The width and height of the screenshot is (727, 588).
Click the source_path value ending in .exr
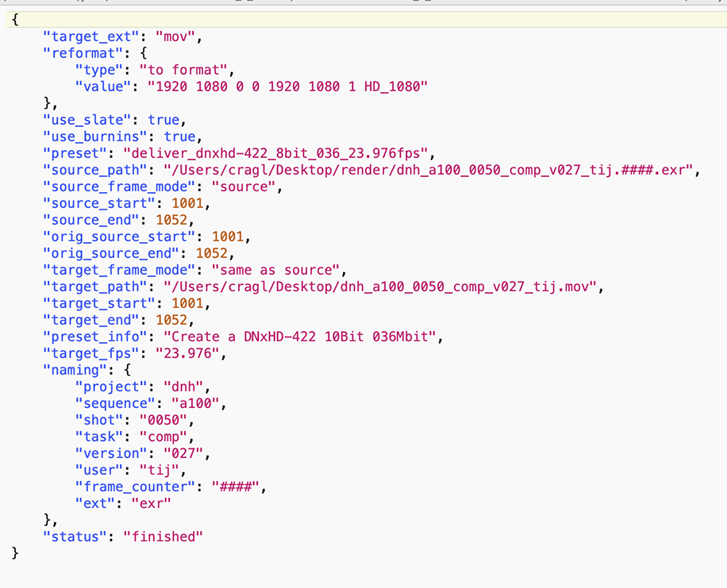[x=429, y=170]
